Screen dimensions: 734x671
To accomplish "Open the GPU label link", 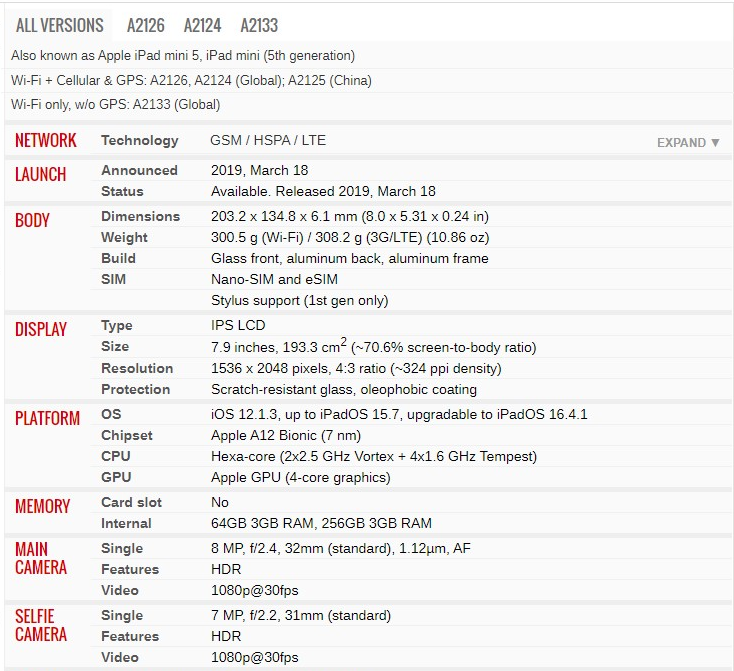I will [116, 478].
